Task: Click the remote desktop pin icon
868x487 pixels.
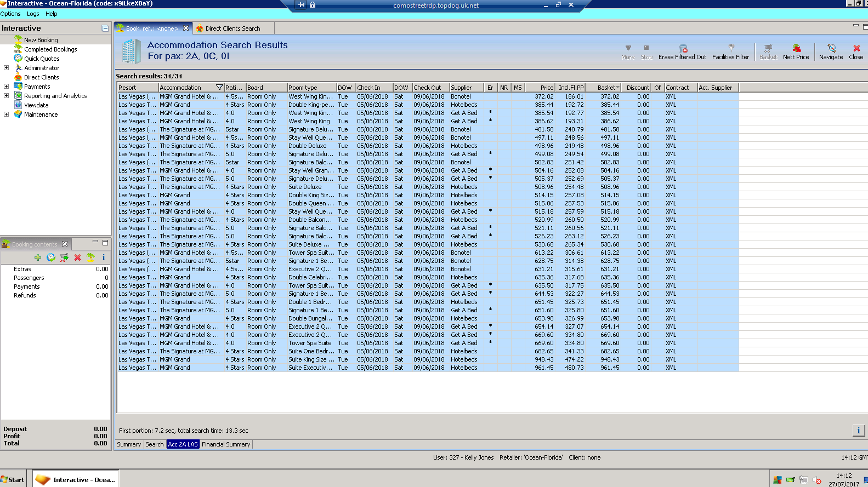Action: (302, 5)
